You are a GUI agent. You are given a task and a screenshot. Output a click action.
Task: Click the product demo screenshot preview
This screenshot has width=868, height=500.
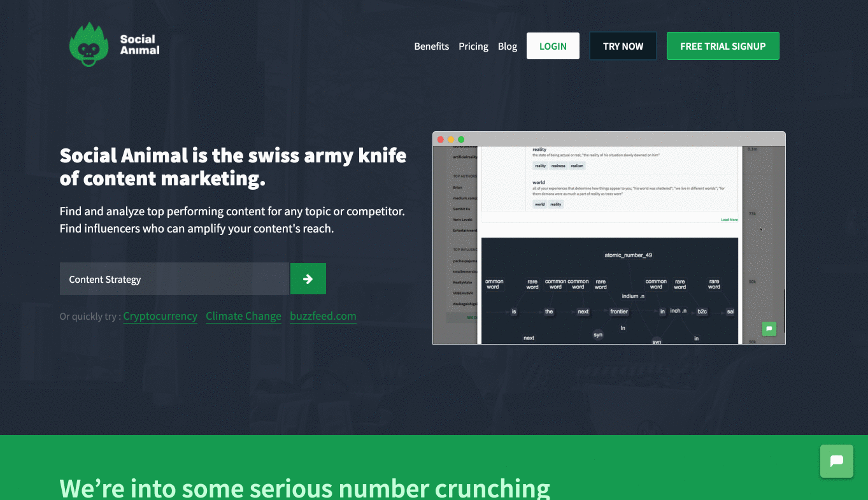(x=609, y=238)
